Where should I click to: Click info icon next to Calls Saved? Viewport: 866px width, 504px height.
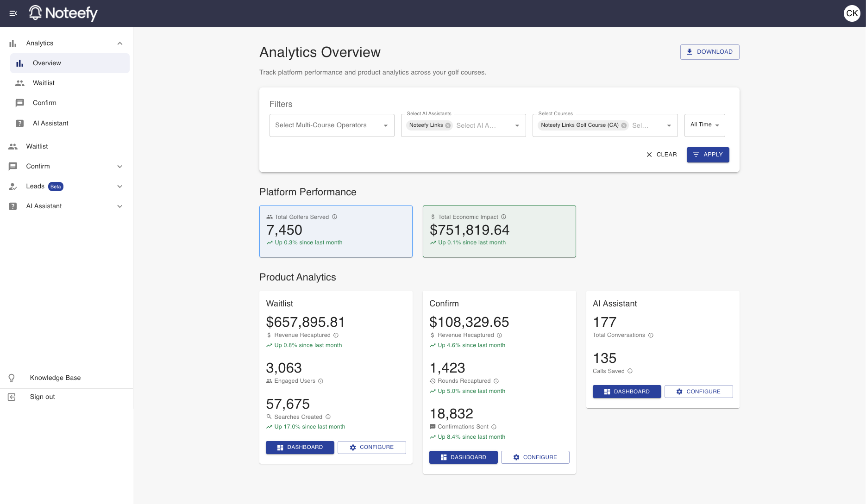(630, 371)
